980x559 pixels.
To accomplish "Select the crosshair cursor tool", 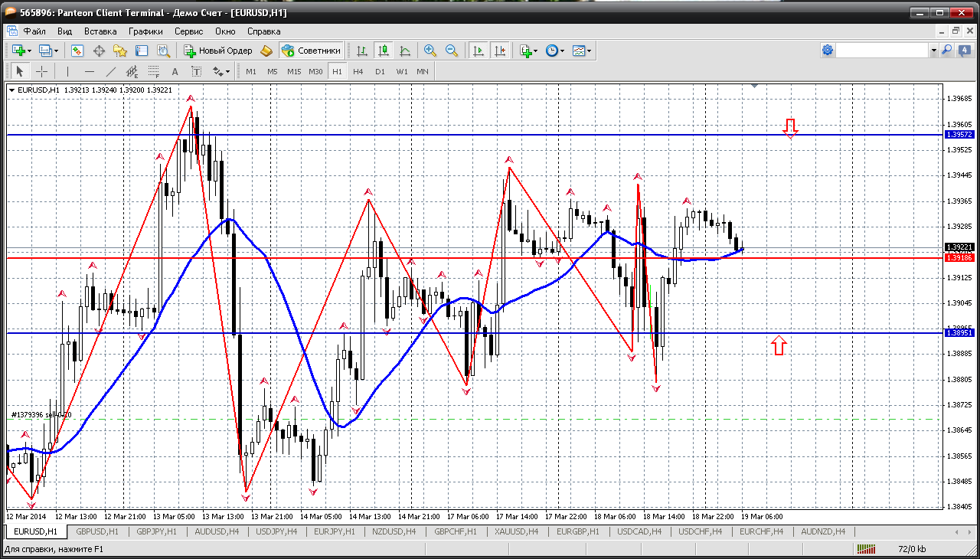I will [41, 71].
